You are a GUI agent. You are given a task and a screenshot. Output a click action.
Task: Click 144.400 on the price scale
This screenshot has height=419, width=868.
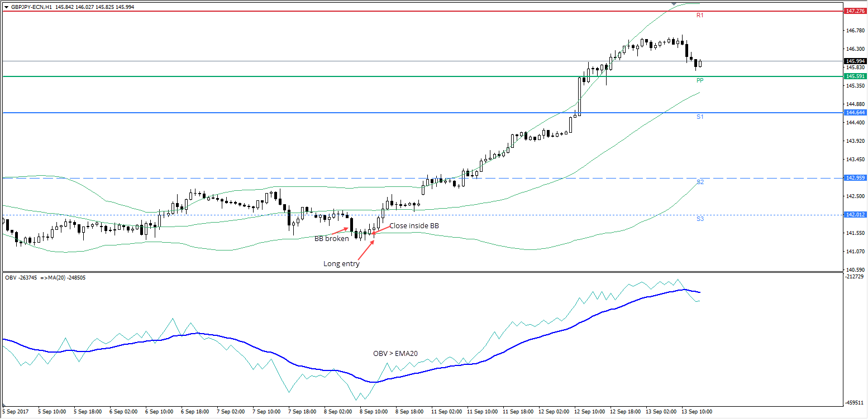(855, 123)
